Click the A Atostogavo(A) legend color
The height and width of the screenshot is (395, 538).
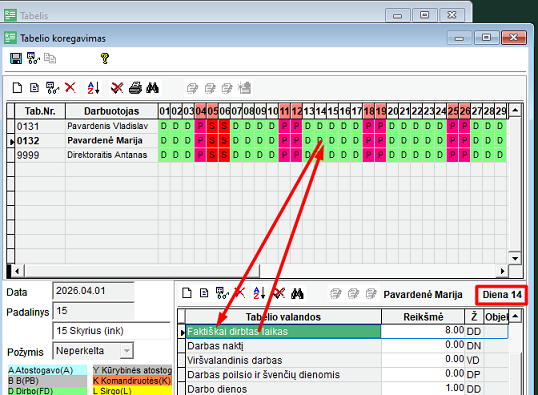coord(47,370)
